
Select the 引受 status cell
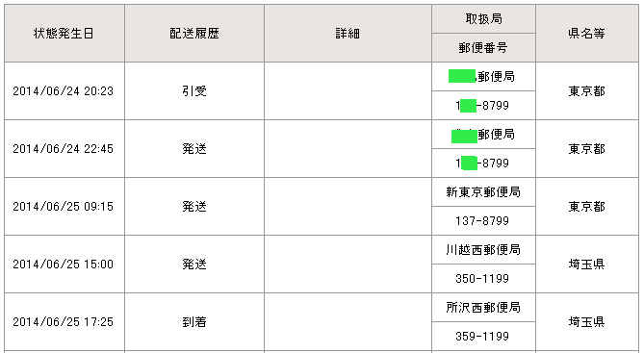[x=194, y=91]
